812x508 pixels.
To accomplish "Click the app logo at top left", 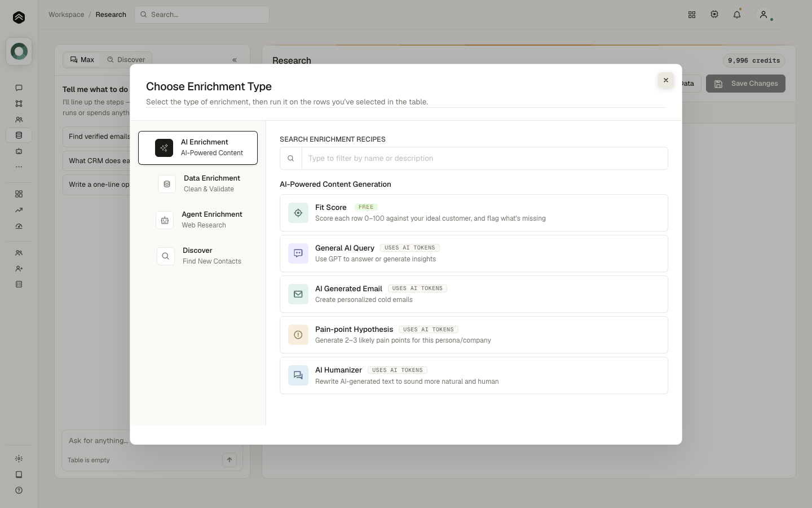I will [x=19, y=17].
